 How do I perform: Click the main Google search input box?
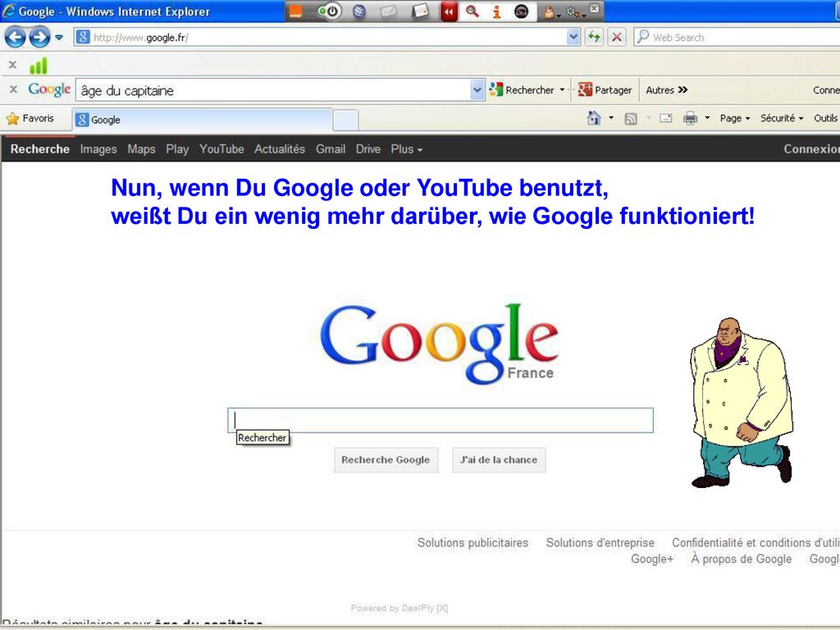point(441,420)
